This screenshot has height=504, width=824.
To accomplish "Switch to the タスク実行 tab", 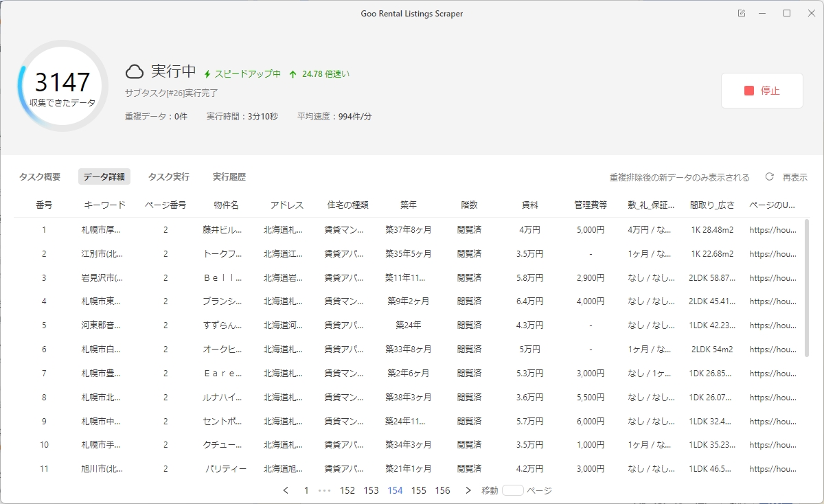I will point(169,177).
